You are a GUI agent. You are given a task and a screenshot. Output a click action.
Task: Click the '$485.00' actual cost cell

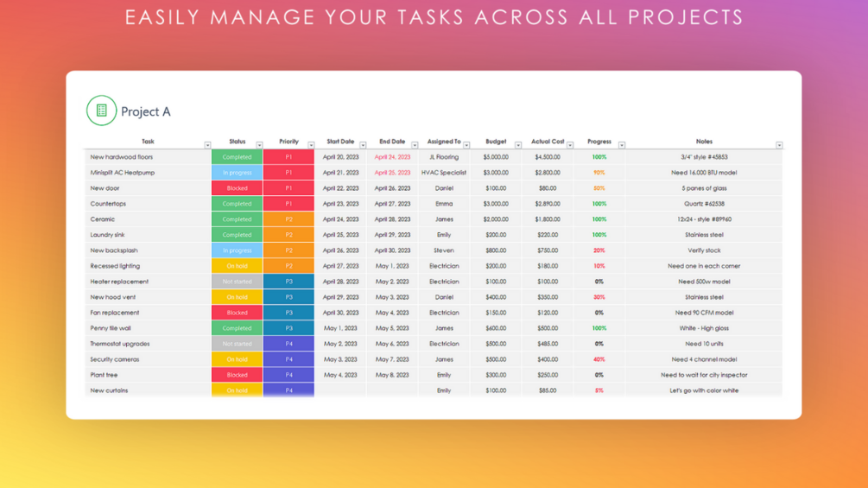click(548, 344)
